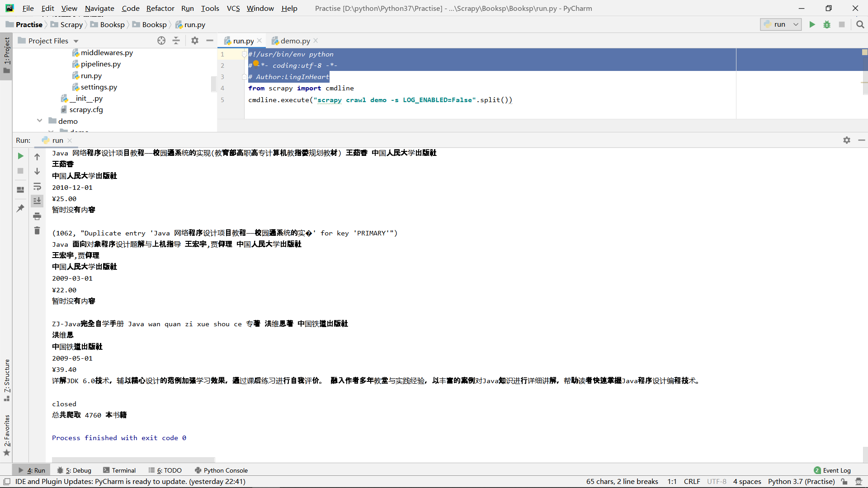Open the Python Console tool window
Image resolution: width=868 pixels, height=488 pixels.
click(221, 470)
